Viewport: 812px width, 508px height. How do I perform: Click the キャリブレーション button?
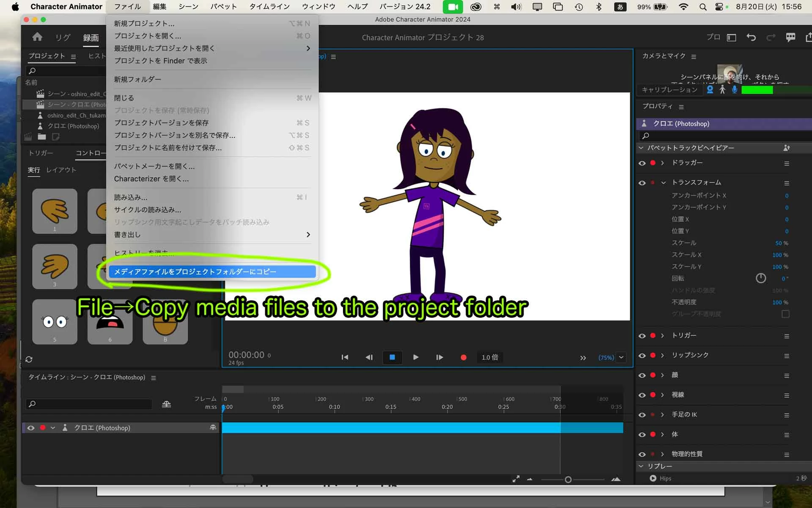(669, 90)
